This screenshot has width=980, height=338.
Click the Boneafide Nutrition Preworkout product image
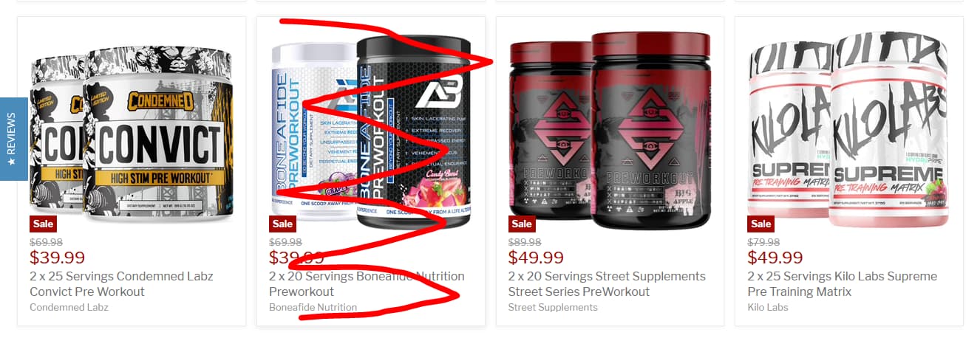pos(371,131)
